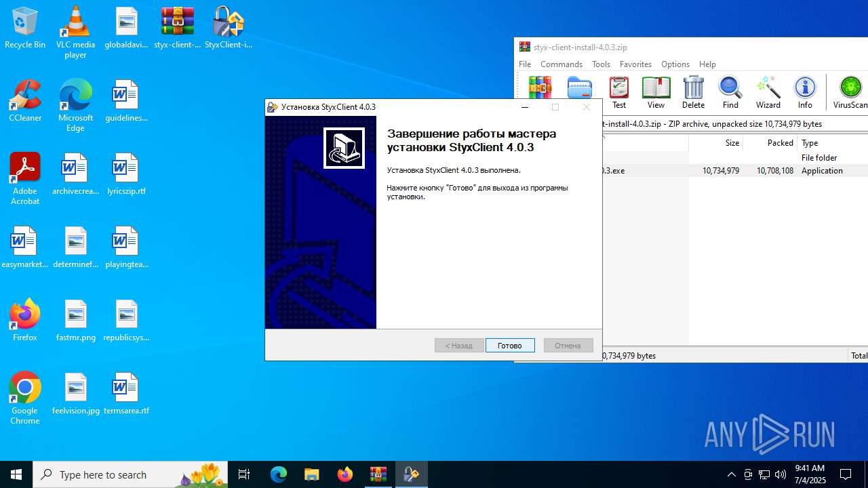Click WinRAR Test toolbar icon

pyautogui.click(x=619, y=93)
